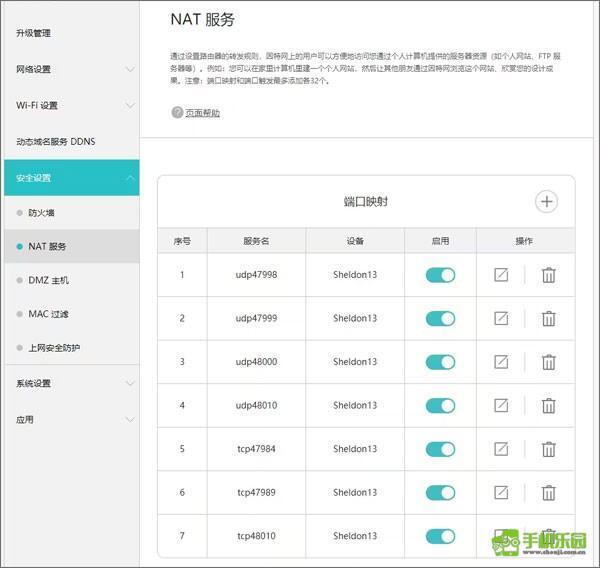
Task: Click the add port mapping plus icon
Action: 546,201
